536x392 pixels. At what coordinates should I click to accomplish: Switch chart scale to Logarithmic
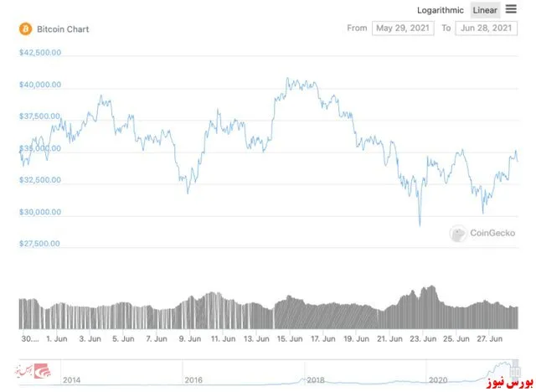441,10
